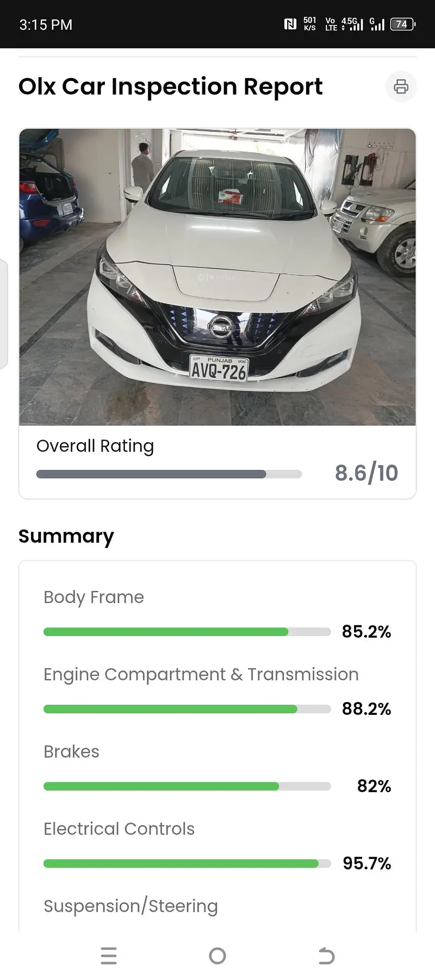Viewport: 435px width, 980px height.
Task: Tap the Android home navigation button
Action: coord(217,956)
